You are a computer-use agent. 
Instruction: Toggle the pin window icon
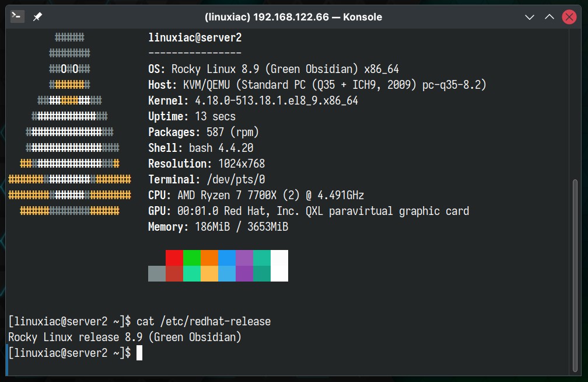(x=37, y=17)
